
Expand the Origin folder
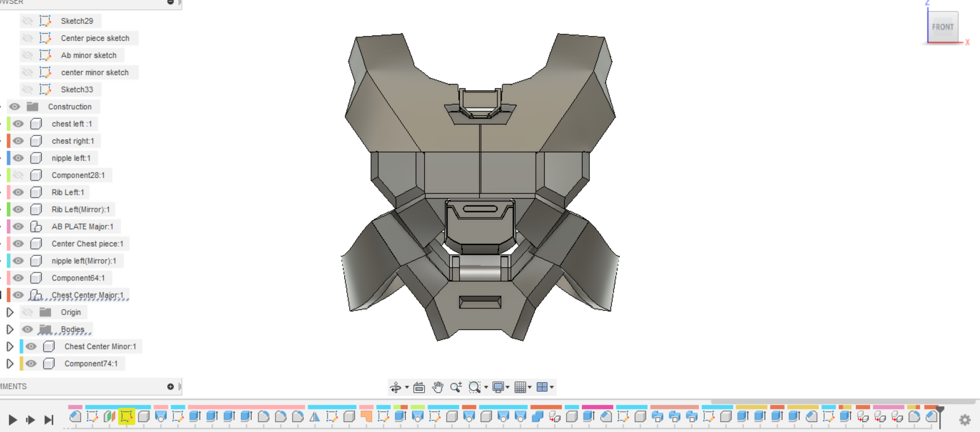tap(10, 312)
